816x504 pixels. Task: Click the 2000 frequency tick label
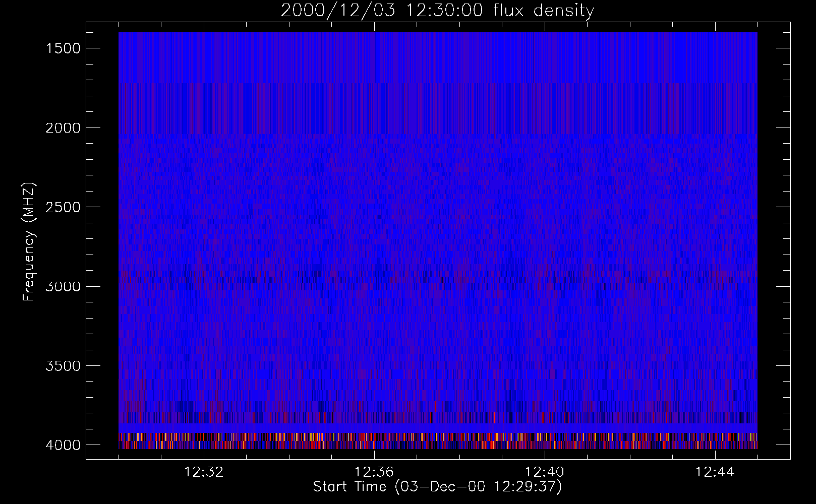click(x=63, y=128)
